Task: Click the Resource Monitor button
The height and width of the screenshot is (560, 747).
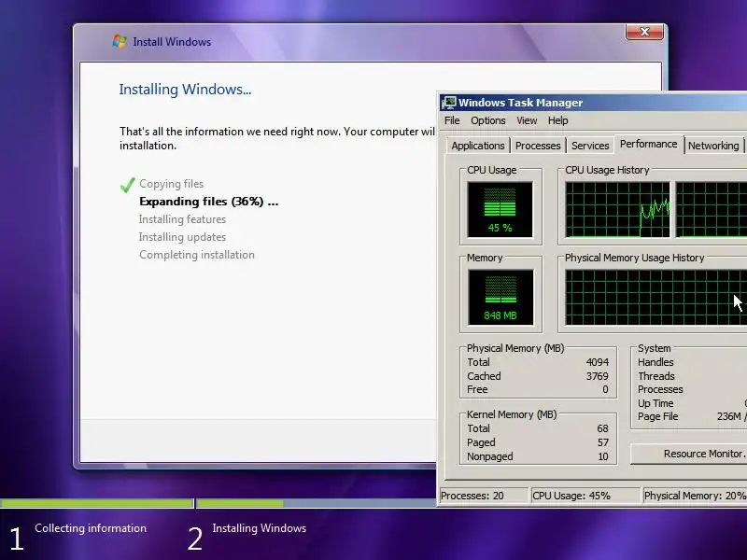Action: pyautogui.click(x=689, y=454)
